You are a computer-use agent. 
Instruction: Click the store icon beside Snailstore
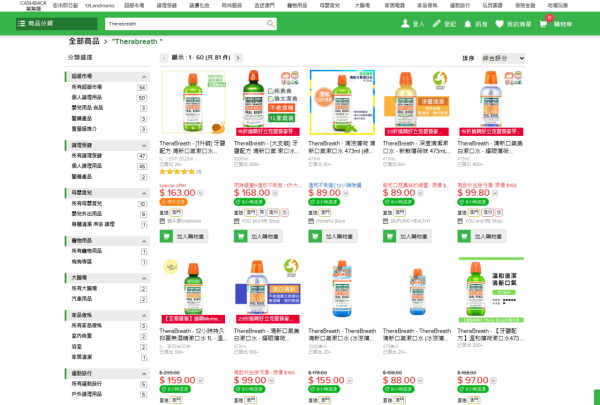click(x=162, y=221)
